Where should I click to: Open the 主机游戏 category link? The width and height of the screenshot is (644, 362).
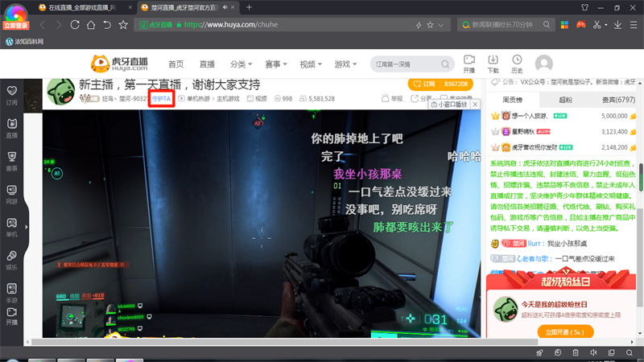[228, 99]
